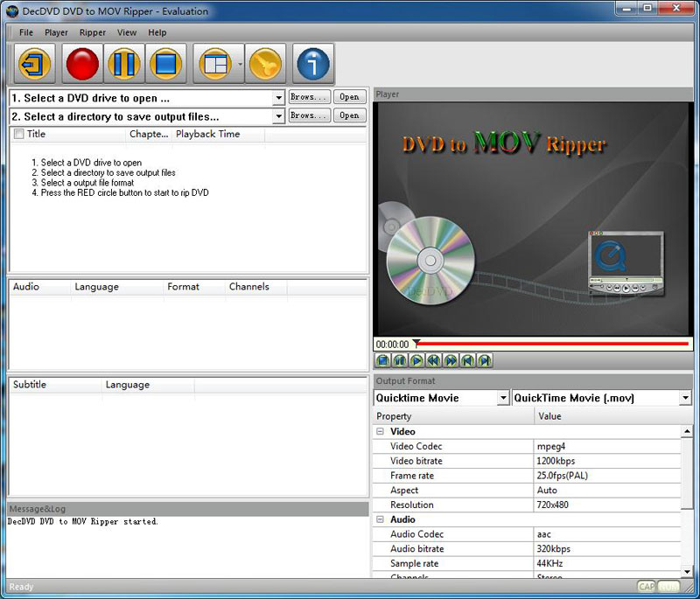The width and height of the screenshot is (700, 599).
Task: Click the Chapte... column header
Action: (x=149, y=135)
